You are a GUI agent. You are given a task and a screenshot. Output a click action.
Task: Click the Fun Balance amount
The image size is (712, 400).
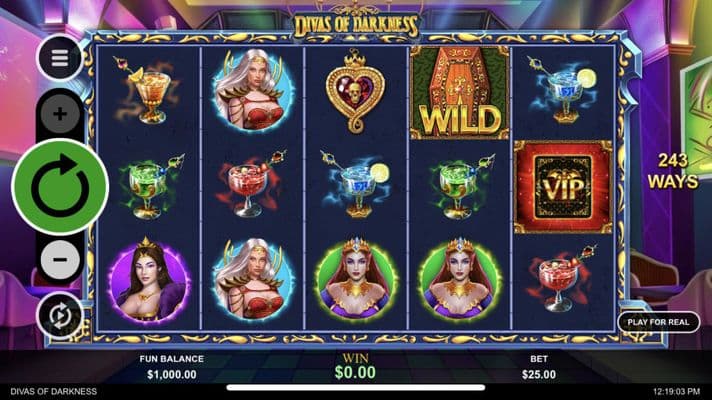[x=172, y=375]
